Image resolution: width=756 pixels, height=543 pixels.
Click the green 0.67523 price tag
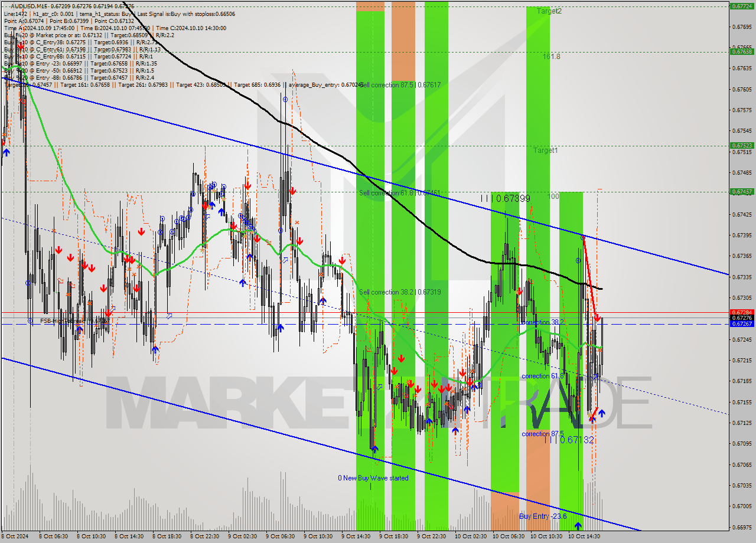(x=741, y=146)
